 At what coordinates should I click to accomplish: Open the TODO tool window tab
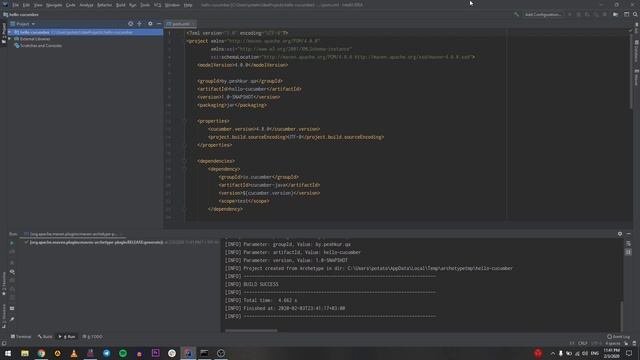pos(93,337)
